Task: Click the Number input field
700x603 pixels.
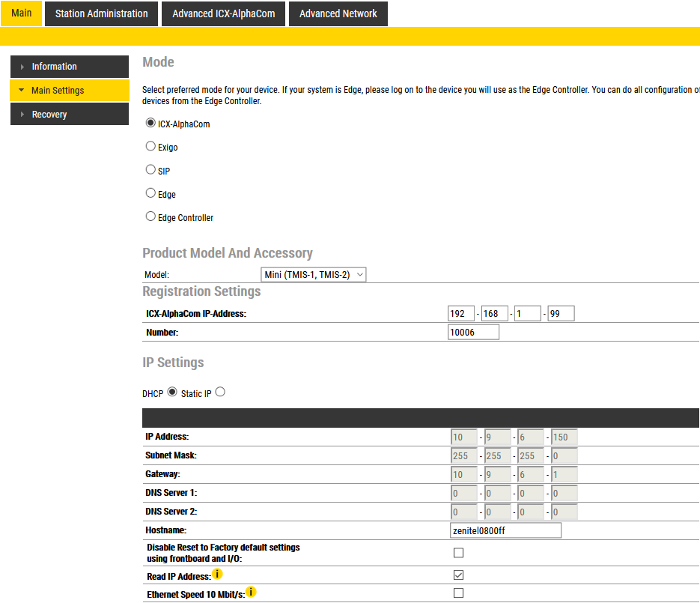Action: pyautogui.click(x=473, y=332)
